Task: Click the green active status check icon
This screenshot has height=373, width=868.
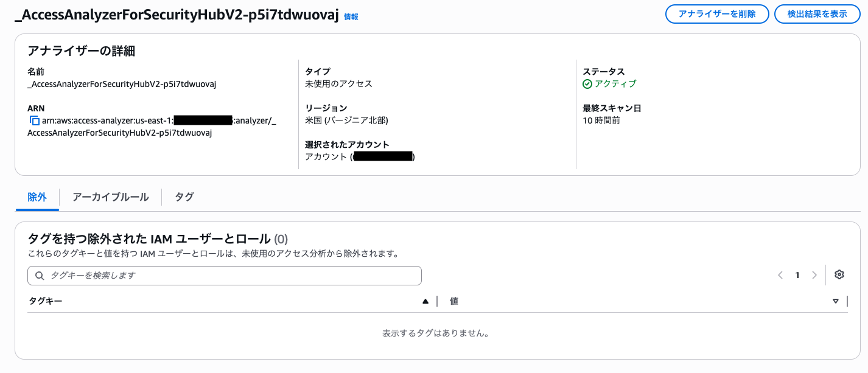Action: pos(587,84)
